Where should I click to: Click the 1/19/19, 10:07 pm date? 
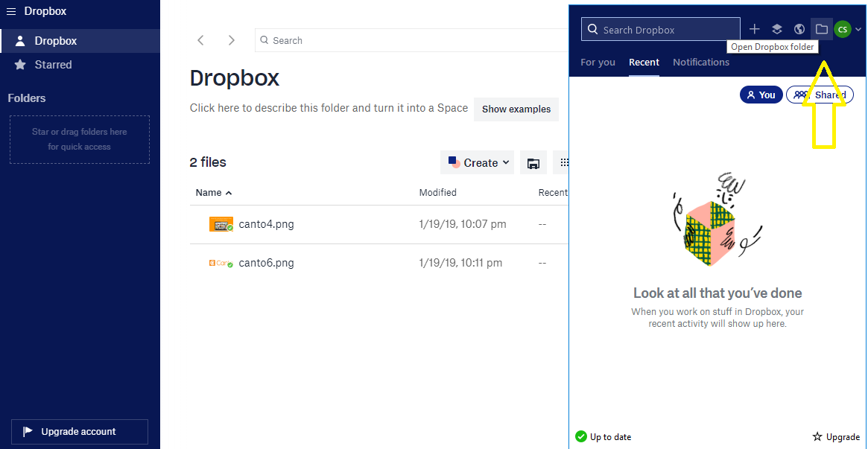pos(462,225)
